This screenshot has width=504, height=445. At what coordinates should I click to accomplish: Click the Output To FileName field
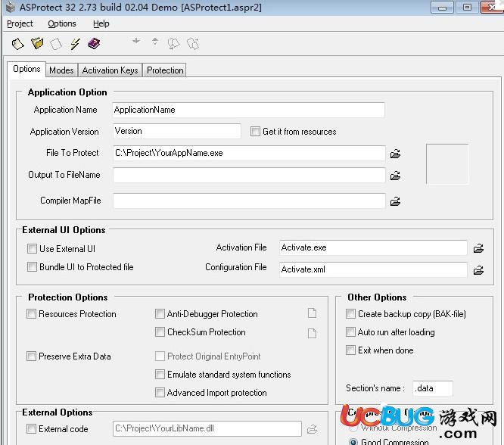[249, 175]
